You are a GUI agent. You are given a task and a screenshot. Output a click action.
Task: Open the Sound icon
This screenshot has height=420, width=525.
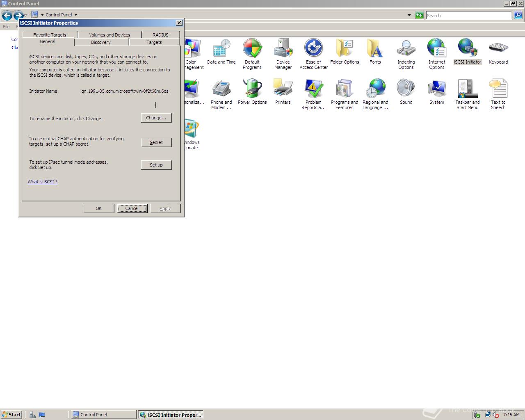click(406, 92)
